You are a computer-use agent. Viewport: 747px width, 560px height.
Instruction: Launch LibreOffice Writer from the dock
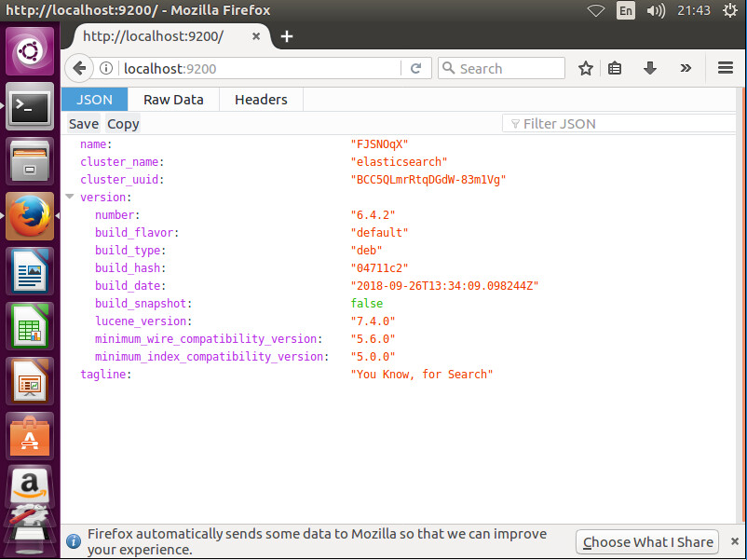[x=30, y=271]
